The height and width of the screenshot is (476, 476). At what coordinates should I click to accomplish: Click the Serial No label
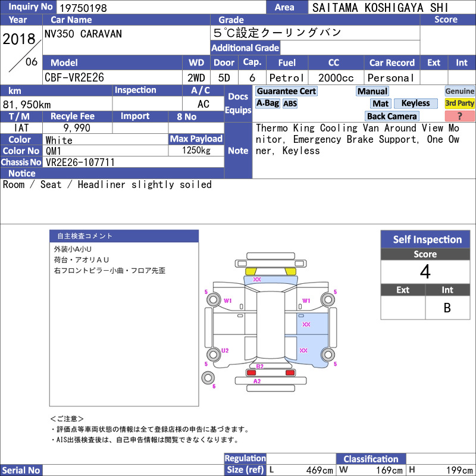click(21, 470)
